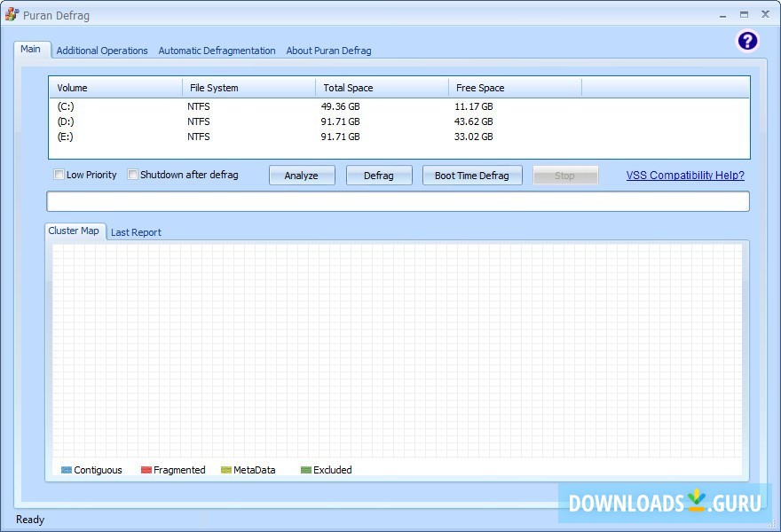Open the About Puran Defrag tab
Viewport: 781px width, 532px height.
pyautogui.click(x=328, y=51)
